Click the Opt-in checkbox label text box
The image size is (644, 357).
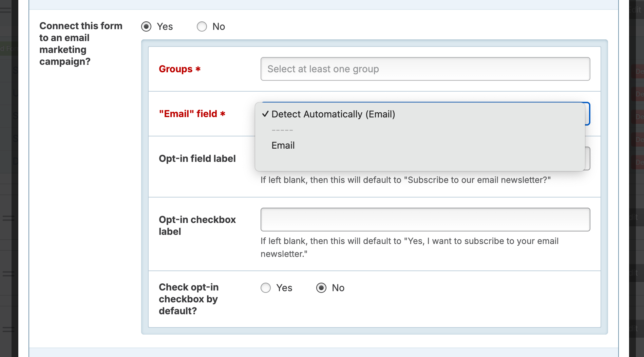[425, 219]
